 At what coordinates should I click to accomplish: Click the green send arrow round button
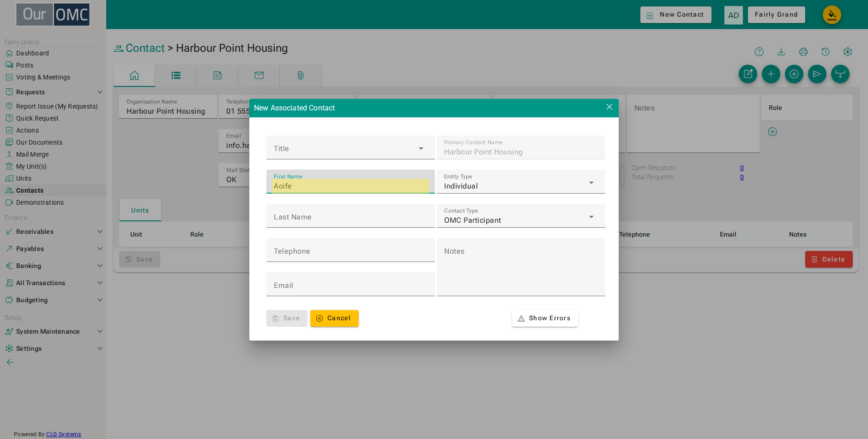click(x=817, y=74)
